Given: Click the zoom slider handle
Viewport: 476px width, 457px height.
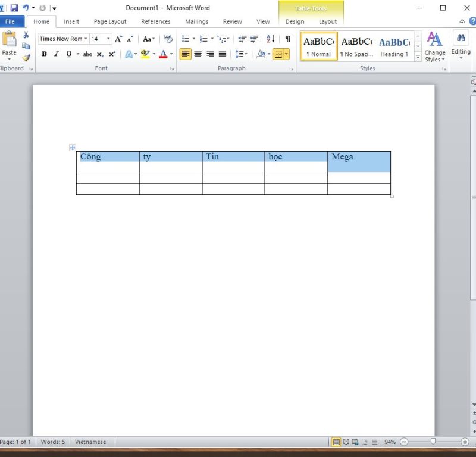Looking at the screenshot, I should 433,441.
